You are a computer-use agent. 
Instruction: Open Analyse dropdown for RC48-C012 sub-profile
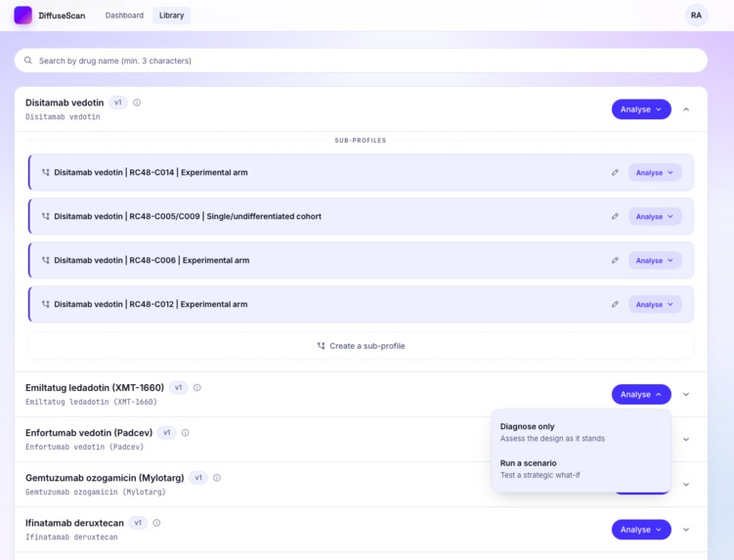[x=655, y=304]
